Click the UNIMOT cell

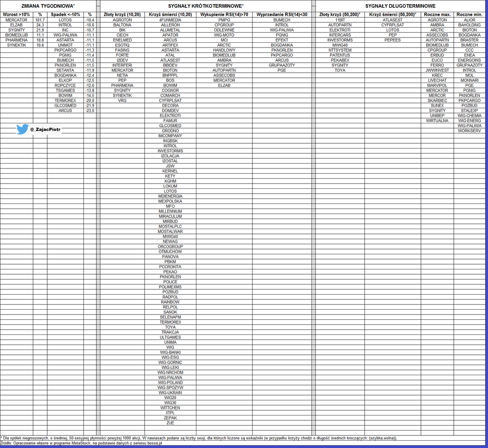tap(65, 45)
